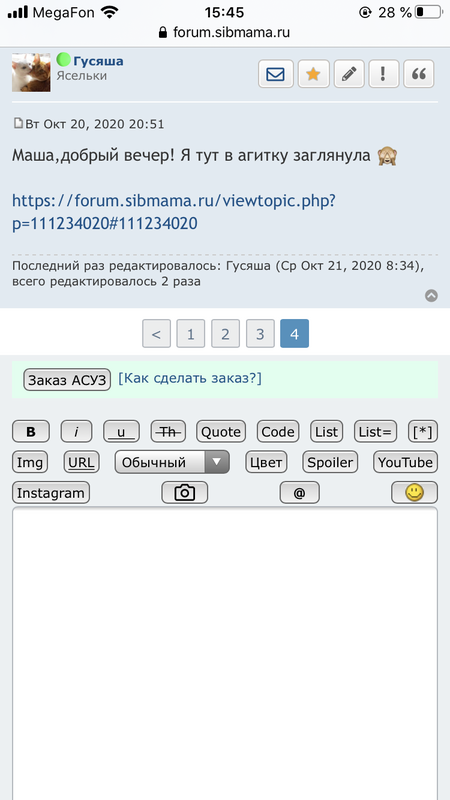Click the camera upload photo icon
This screenshot has height=800, width=450.
[185, 493]
